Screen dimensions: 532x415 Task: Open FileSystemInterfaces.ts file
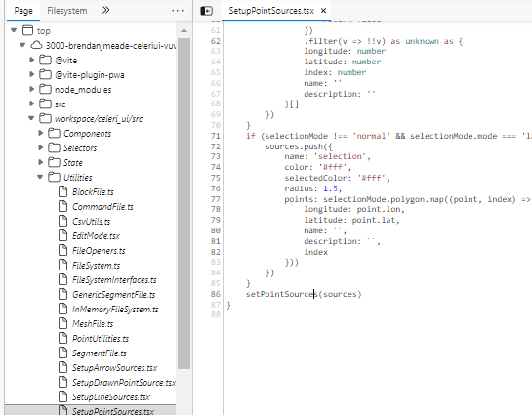pos(114,279)
